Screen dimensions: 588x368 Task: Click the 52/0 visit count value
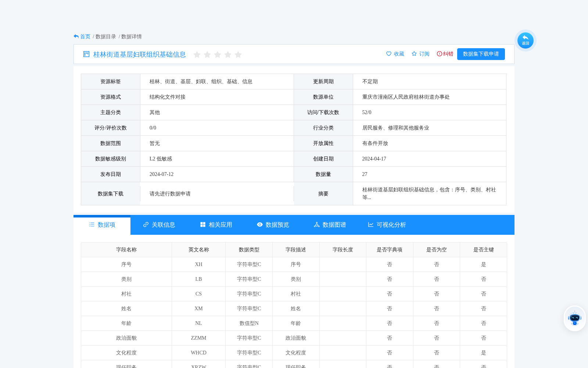click(367, 113)
